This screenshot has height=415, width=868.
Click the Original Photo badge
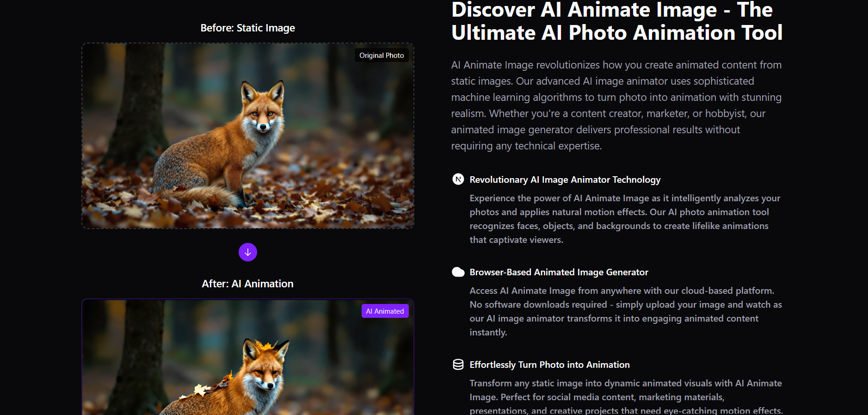382,55
